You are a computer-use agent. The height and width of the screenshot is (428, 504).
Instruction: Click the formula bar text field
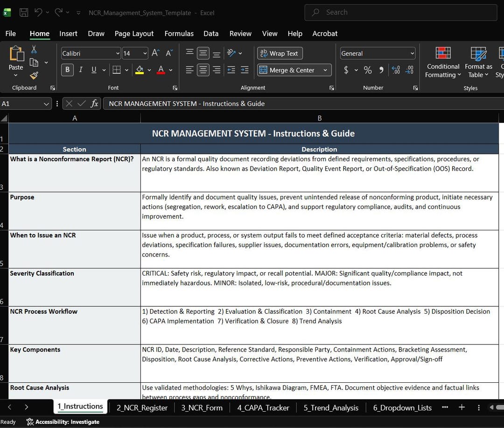[303, 104]
